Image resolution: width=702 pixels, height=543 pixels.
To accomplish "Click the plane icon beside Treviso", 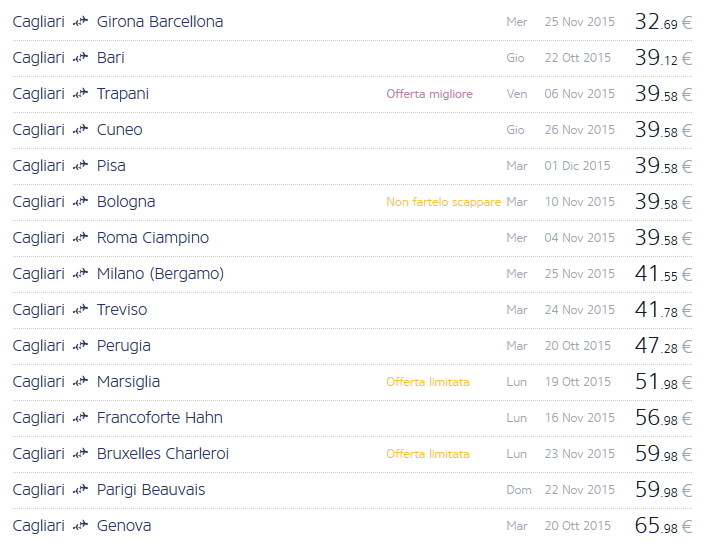I will pos(81,310).
